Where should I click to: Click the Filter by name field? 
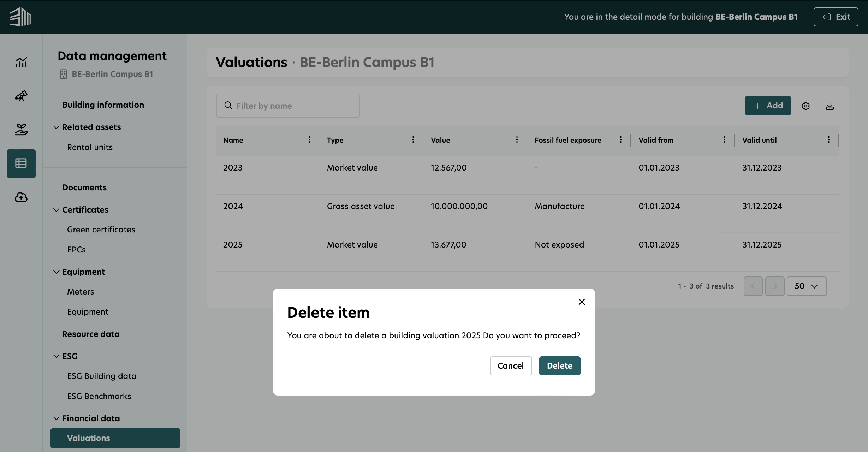288,105
